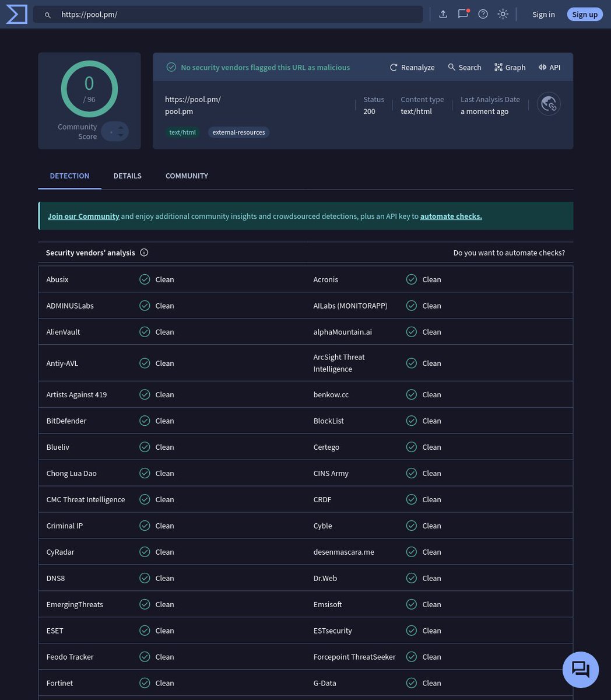Click the check icon for BitDefender

point(145,421)
